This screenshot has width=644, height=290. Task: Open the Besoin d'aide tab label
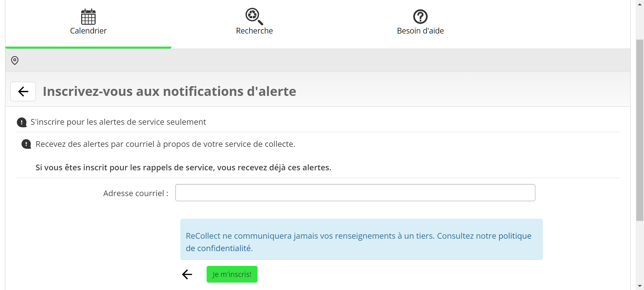click(x=420, y=31)
